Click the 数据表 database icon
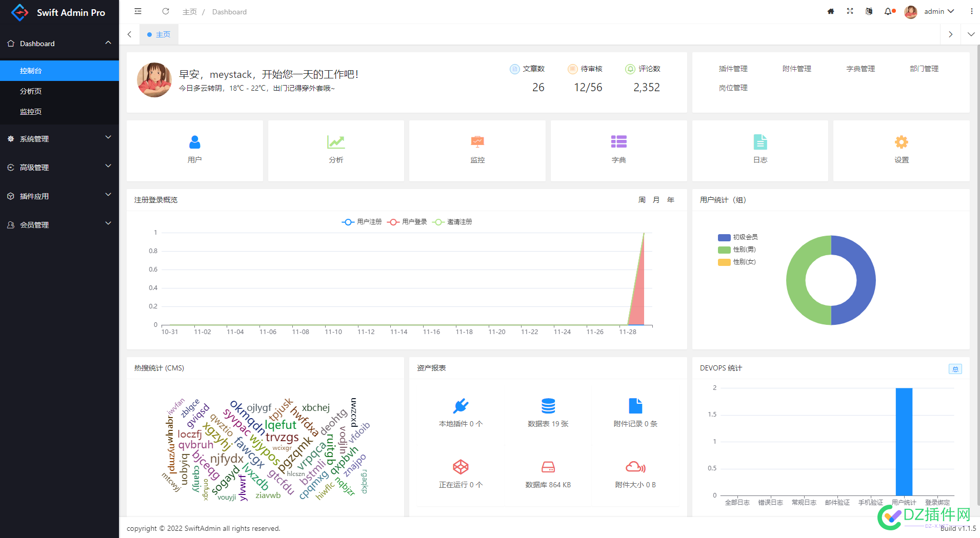 (x=548, y=406)
